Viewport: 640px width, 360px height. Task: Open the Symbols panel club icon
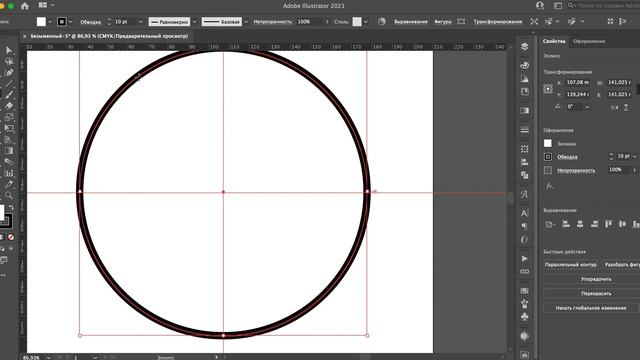524,316
